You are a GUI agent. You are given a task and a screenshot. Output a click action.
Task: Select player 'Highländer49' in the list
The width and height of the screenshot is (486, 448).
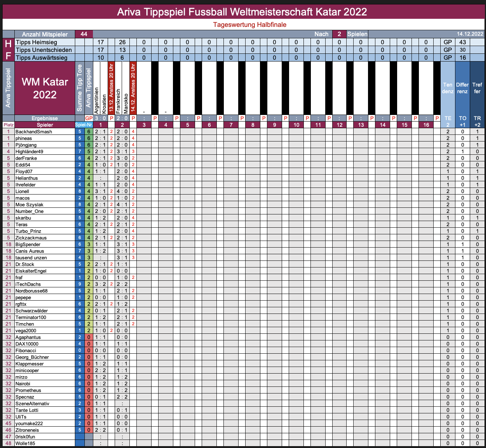click(29, 151)
